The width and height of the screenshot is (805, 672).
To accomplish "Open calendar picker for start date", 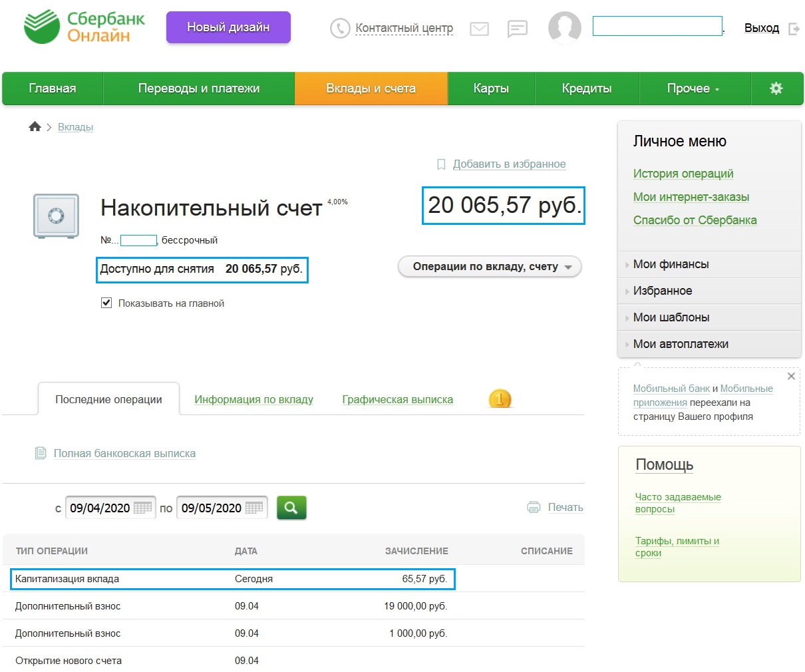I will 142,508.
